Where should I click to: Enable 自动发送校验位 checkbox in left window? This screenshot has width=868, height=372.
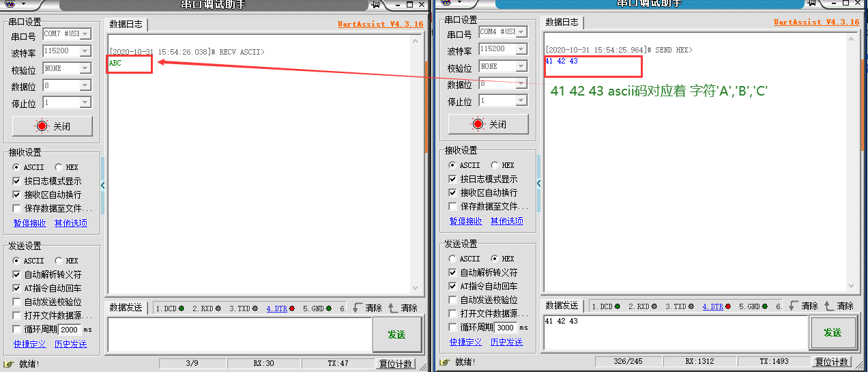17,302
